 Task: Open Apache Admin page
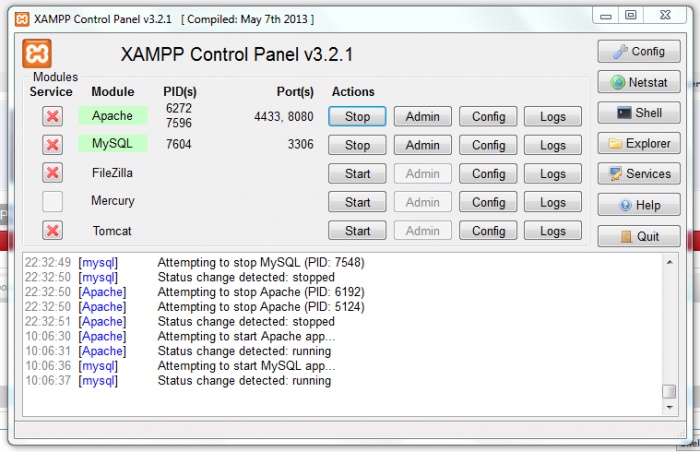click(x=423, y=117)
